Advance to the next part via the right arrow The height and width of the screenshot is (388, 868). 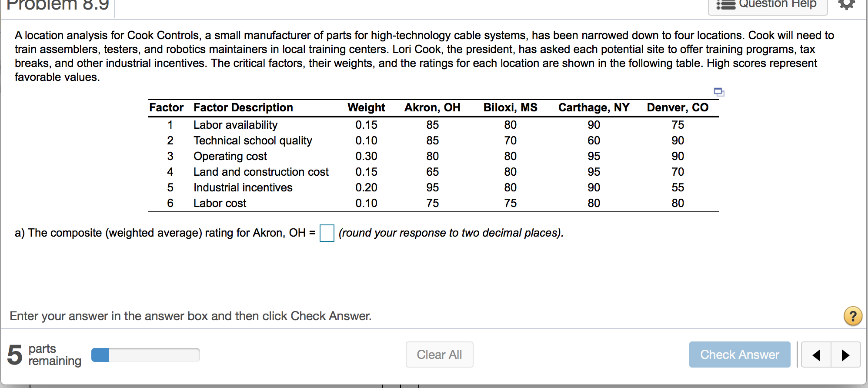pos(846,355)
